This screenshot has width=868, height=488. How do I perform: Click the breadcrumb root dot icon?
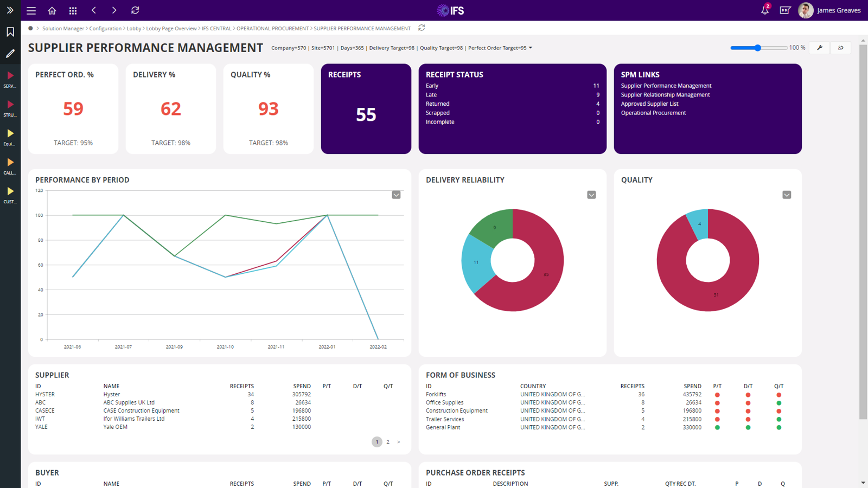(x=30, y=28)
